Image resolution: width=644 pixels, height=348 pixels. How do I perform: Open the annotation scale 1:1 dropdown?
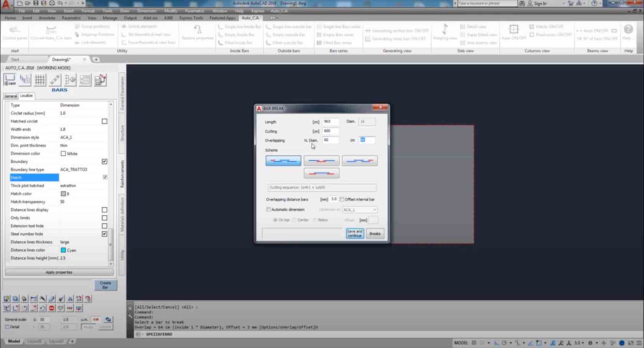580,343
